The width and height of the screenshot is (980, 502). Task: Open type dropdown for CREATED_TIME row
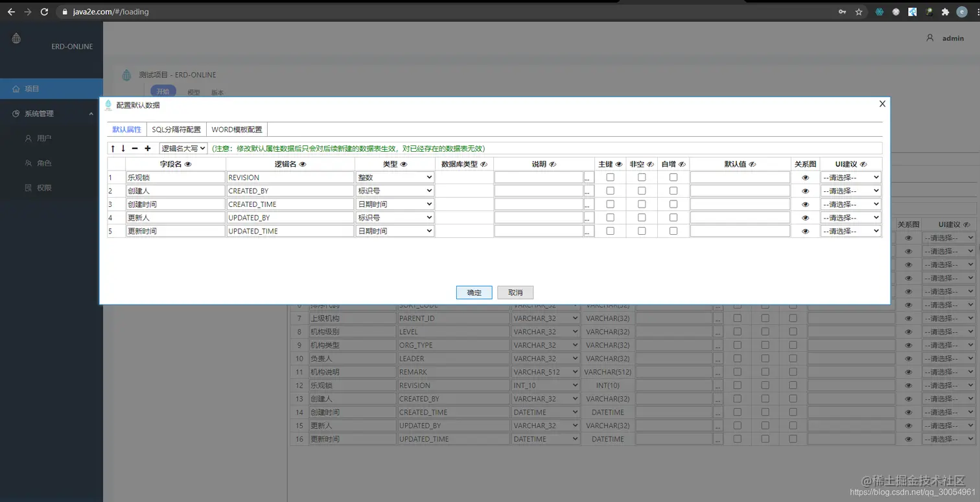point(395,204)
